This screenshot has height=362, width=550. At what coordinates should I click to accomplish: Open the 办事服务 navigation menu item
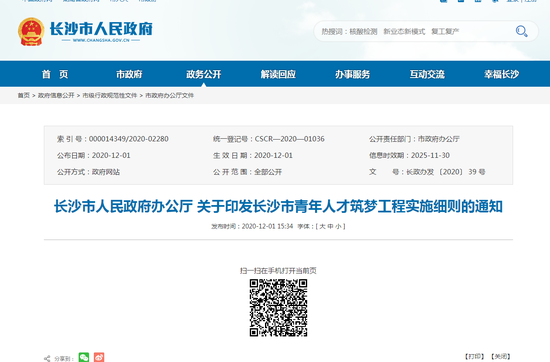(x=353, y=74)
